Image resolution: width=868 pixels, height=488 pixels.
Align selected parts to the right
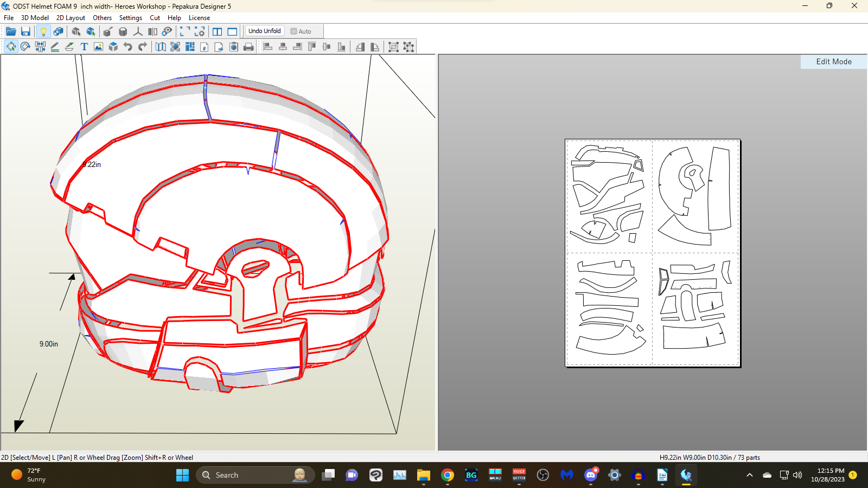(297, 47)
